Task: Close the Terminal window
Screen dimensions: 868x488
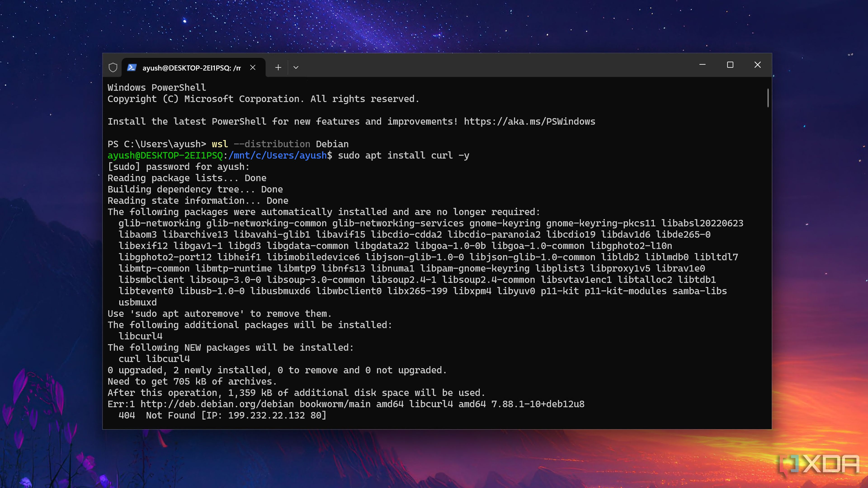Action: (x=757, y=65)
